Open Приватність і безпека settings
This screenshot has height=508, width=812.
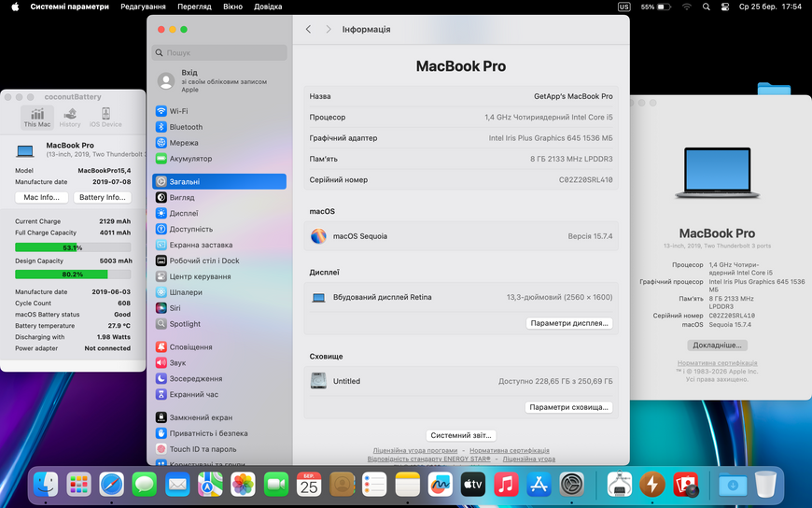[219, 433]
